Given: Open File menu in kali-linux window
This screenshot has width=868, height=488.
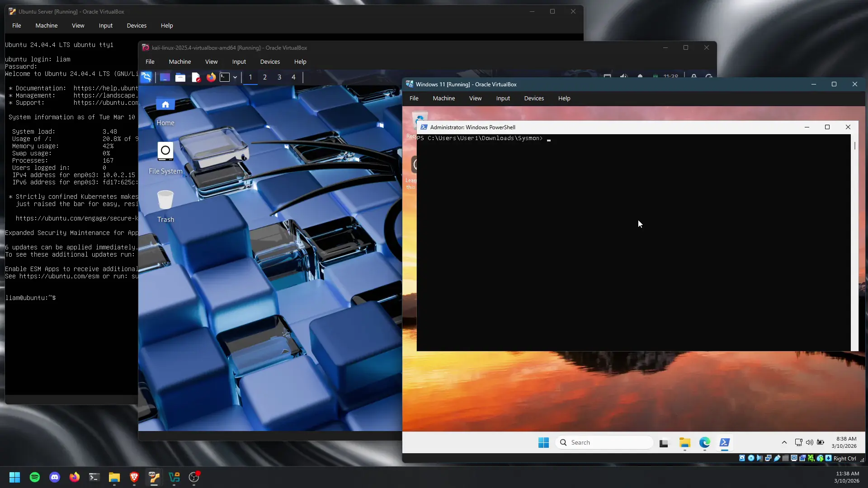Looking at the screenshot, I should tap(150, 62).
